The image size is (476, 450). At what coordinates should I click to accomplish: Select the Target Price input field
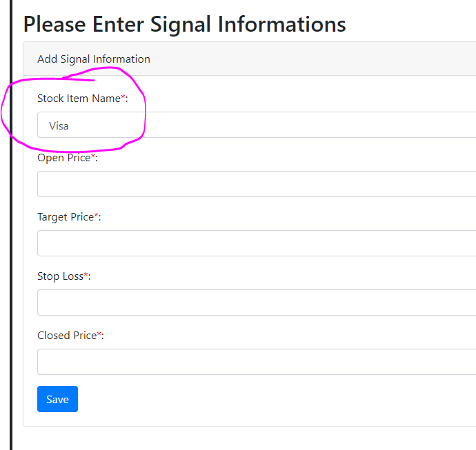tap(257, 243)
